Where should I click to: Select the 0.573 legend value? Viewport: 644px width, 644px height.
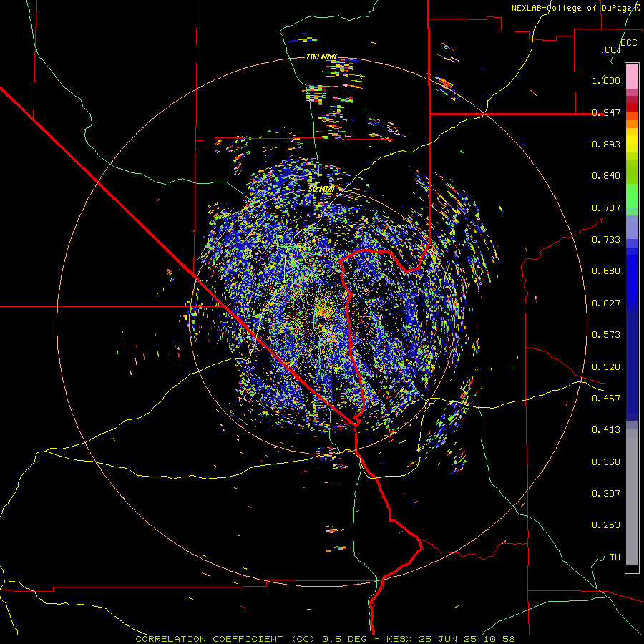(606, 335)
